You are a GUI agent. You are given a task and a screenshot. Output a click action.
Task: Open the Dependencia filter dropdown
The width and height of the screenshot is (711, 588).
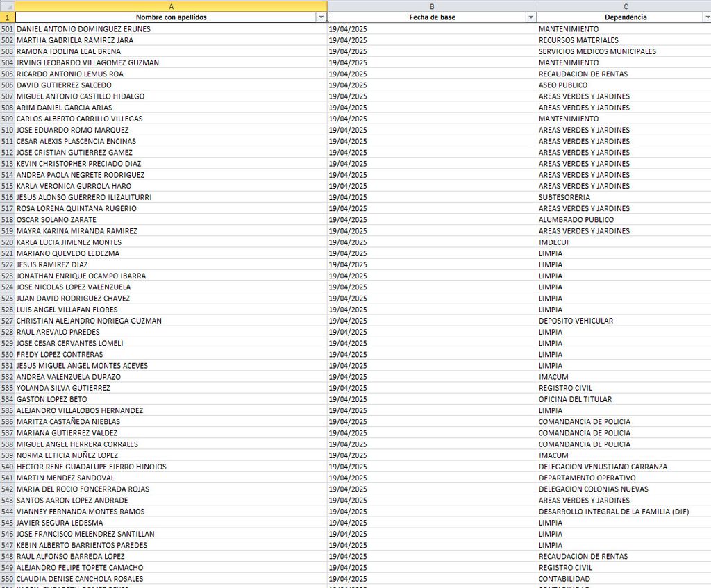[x=706, y=17]
